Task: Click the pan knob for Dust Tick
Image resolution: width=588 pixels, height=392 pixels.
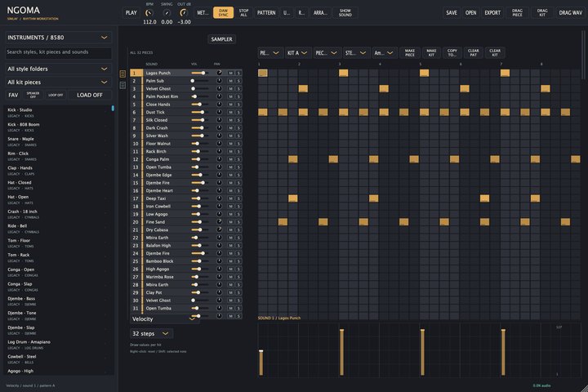Action: coord(219,112)
